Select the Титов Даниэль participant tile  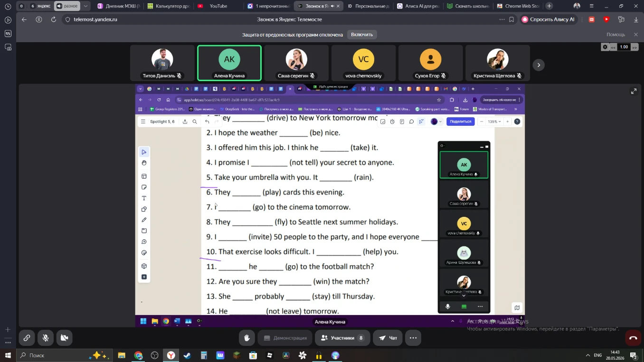click(162, 63)
